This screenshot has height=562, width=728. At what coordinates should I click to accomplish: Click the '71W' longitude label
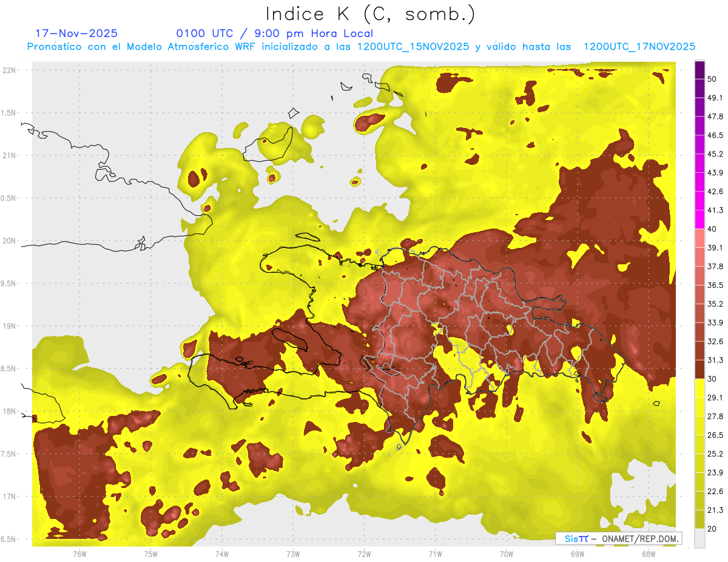coord(435,554)
